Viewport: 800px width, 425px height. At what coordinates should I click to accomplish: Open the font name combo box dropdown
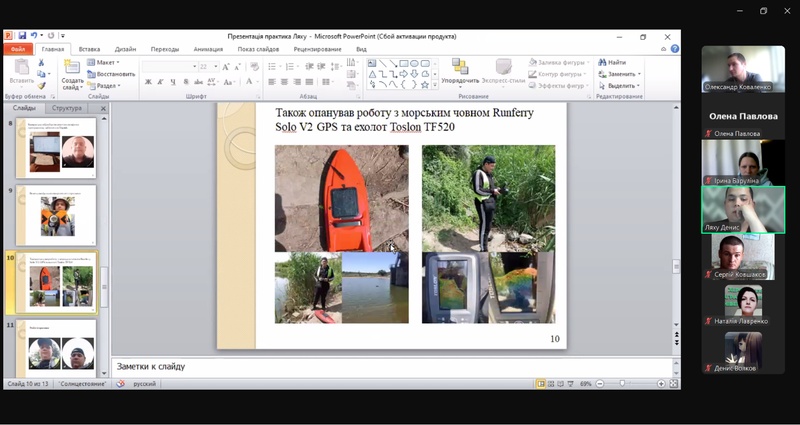pos(194,67)
